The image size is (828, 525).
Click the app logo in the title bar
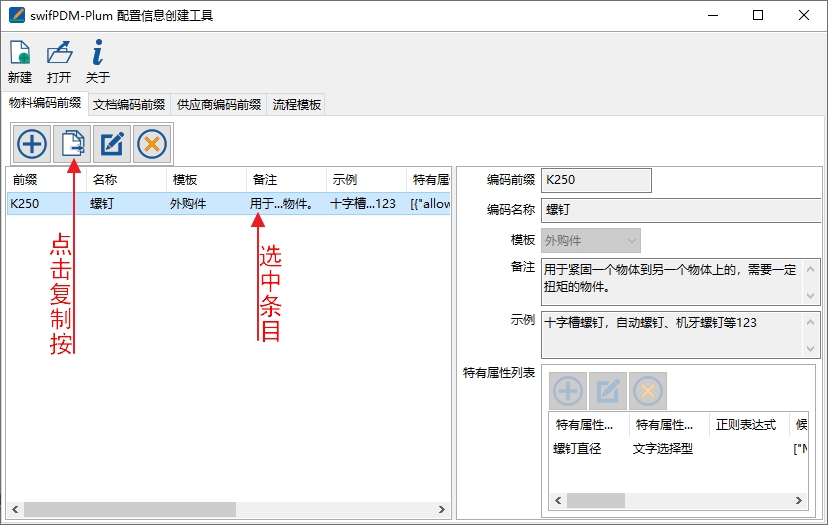[15, 15]
